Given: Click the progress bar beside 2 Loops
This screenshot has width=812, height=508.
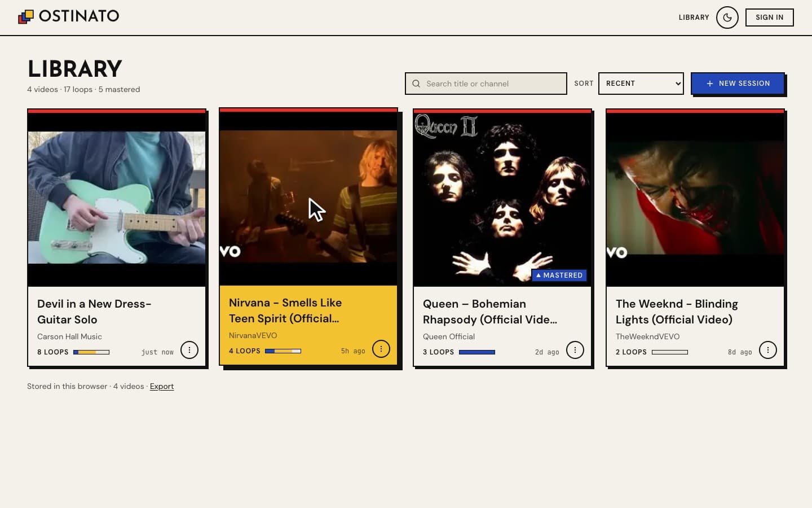Looking at the screenshot, I should pos(670,352).
